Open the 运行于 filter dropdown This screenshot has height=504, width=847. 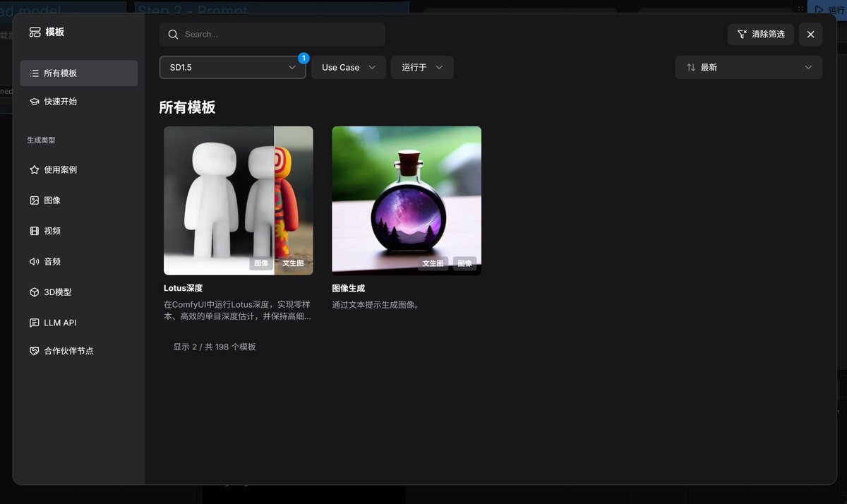(x=421, y=68)
